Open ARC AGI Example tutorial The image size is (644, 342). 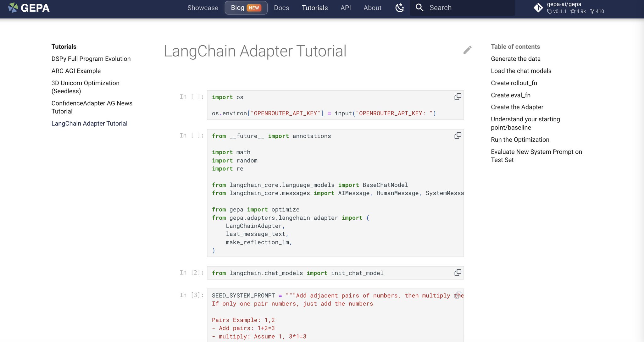76,71
